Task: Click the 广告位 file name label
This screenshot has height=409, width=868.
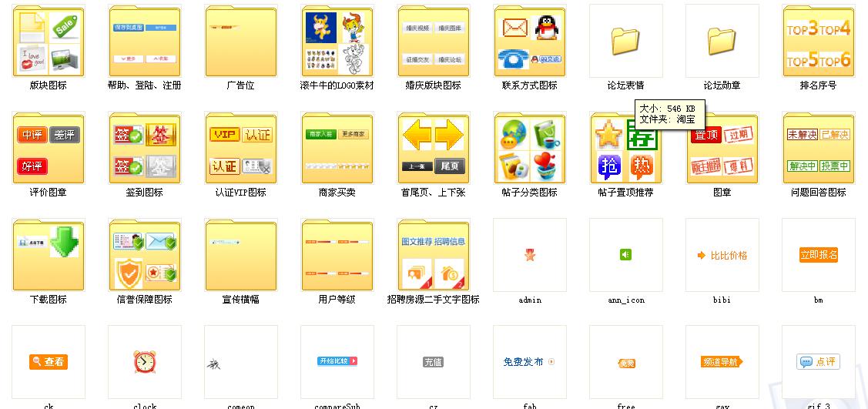Action: pos(241,85)
